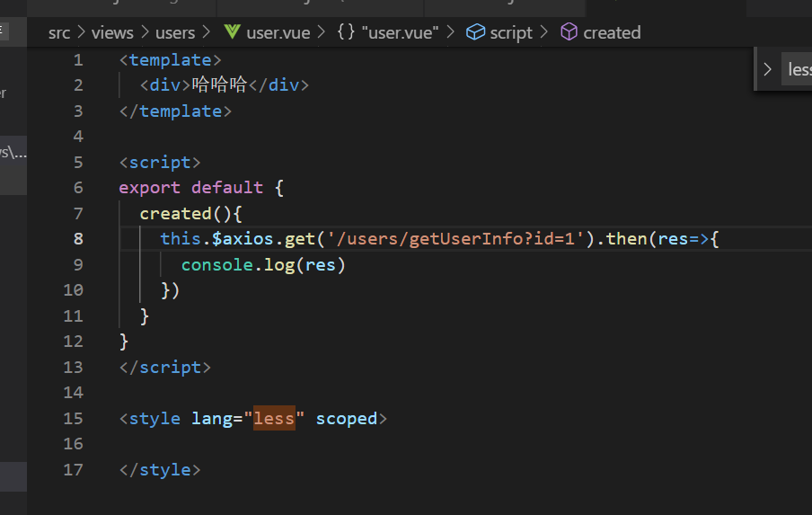The height and width of the screenshot is (515, 812).
Task: Click the Vue logo icon beside user.vue
Action: point(232,32)
